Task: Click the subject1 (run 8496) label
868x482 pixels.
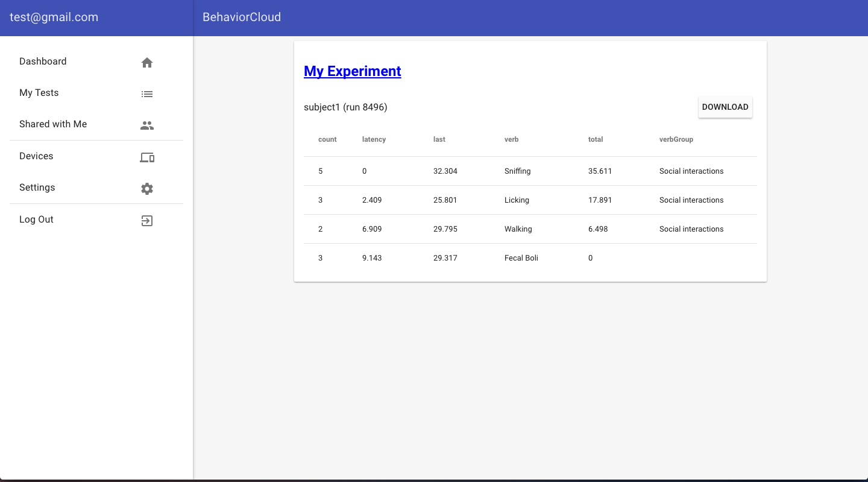Action: click(345, 107)
